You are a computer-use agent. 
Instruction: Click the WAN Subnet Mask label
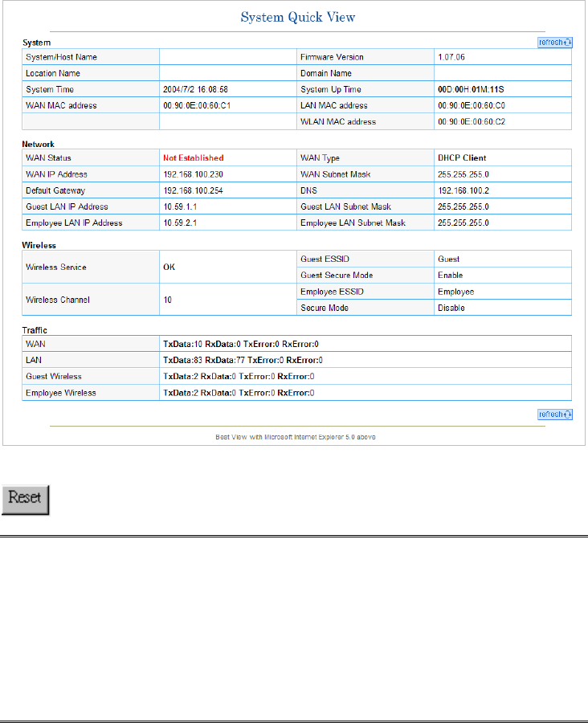point(336,174)
